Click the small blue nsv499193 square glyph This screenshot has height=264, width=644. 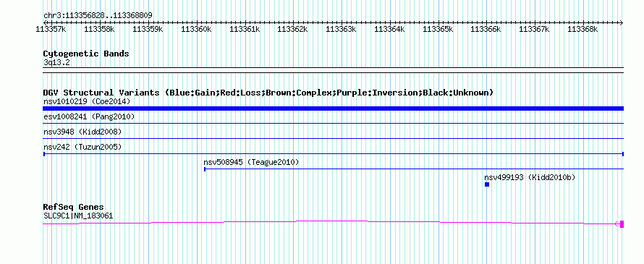[487, 184]
